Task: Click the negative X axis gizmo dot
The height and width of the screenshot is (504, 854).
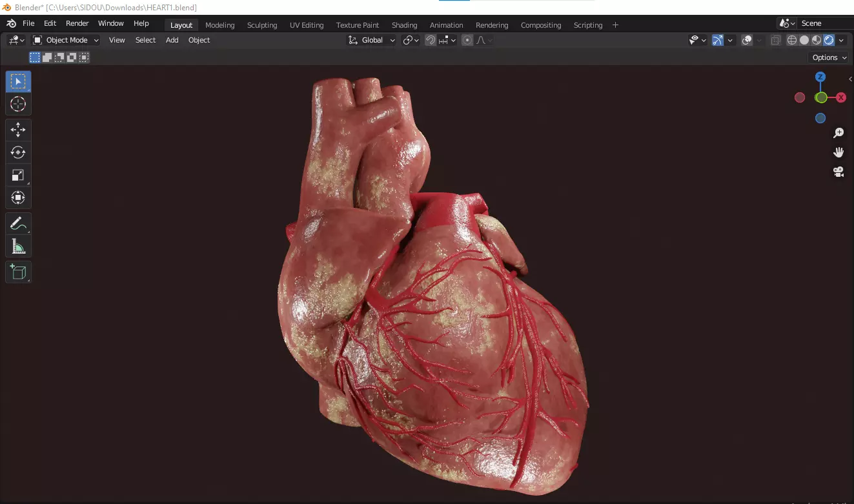Action: pyautogui.click(x=800, y=97)
